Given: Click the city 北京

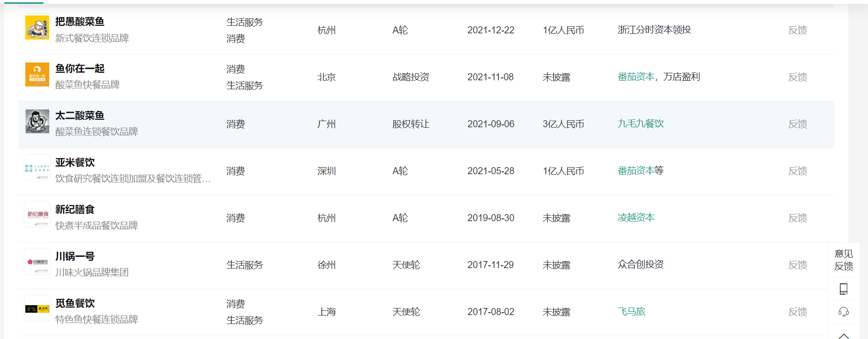Looking at the screenshot, I should coord(327,77).
